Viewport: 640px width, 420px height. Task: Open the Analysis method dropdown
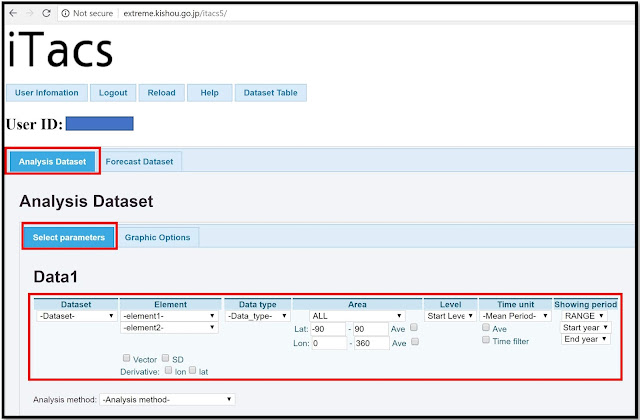coord(167,400)
